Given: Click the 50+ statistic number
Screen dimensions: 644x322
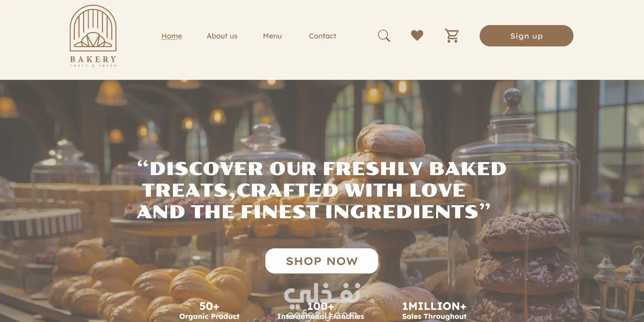Looking at the screenshot, I should click(x=209, y=306).
